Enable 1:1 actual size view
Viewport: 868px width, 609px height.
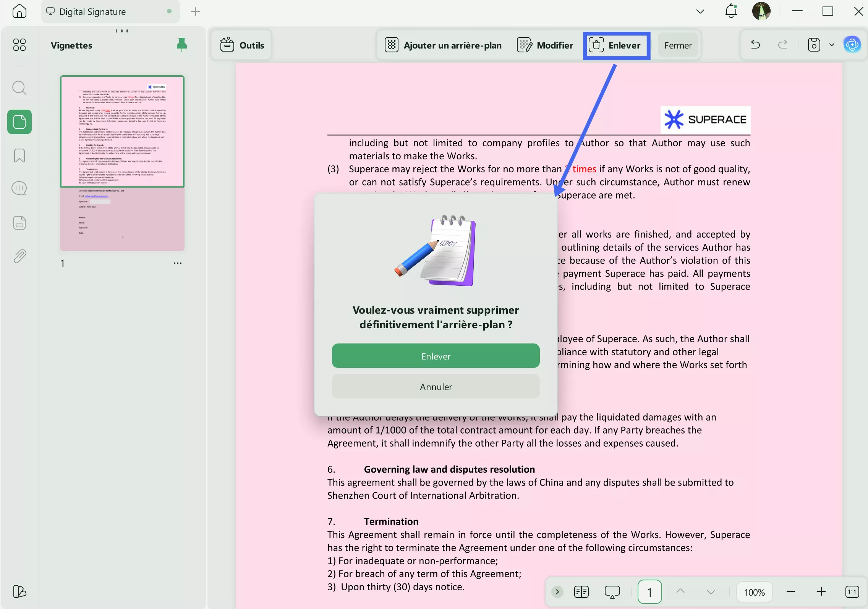coord(851,591)
